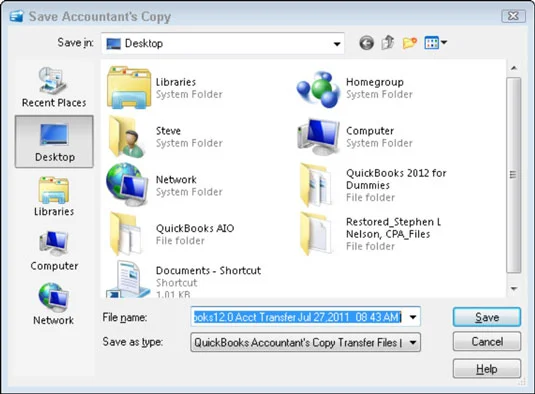Select the QuickBooks AIO folder icon
535x394 pixels.
(x=126, y=234)
